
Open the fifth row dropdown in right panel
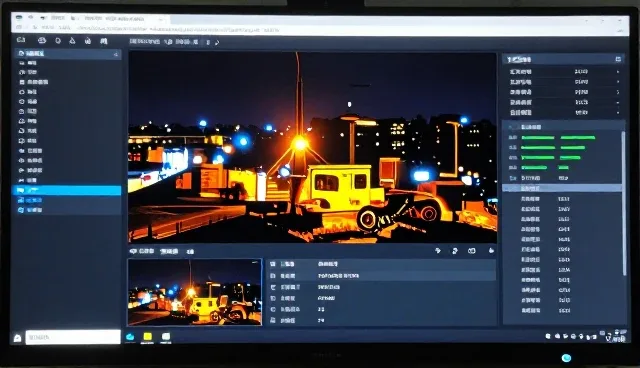tap(618, 113)
